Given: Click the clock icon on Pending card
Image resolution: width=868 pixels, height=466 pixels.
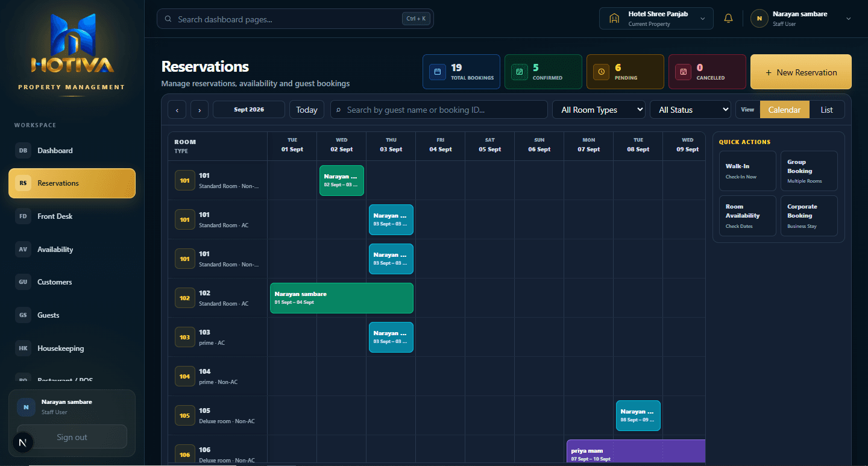Looking at the screenshot, I should (602, 72).
